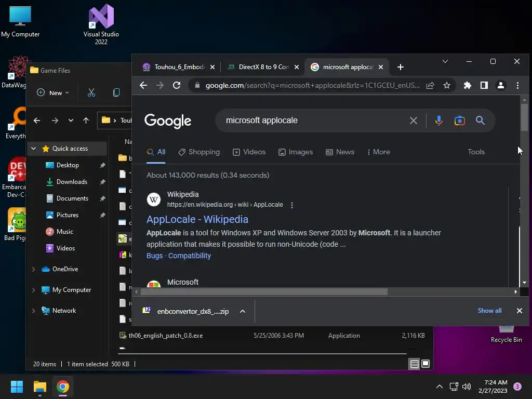Switch Explorer to details view icon
Image resolution: width=532 pixels, height=399 pixels.
(x=414, y=364)
